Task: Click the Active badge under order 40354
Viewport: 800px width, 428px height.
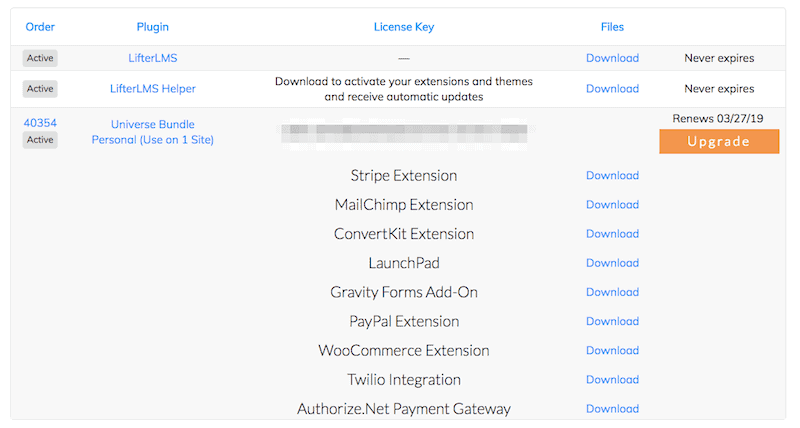Action: point(40,140)
